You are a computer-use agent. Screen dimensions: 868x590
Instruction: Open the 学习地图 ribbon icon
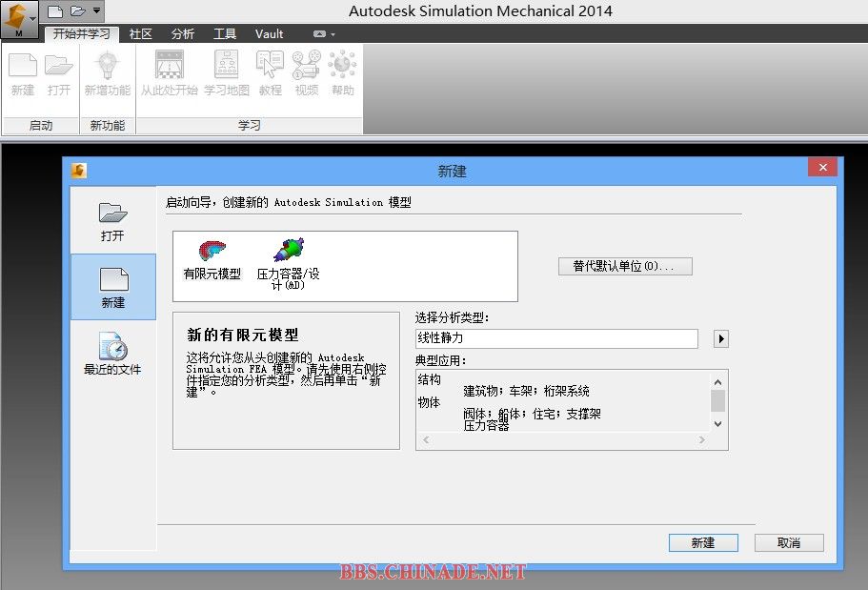(x=227, y=74)
